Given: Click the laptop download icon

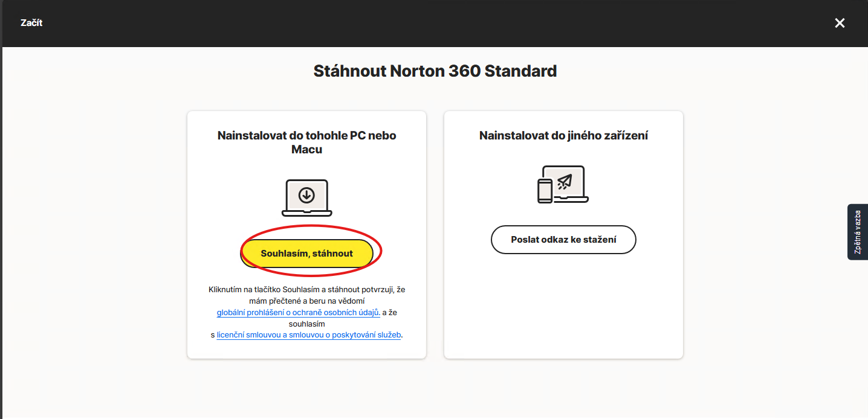Looking at the screenshot, I should (x=306, y=198).
